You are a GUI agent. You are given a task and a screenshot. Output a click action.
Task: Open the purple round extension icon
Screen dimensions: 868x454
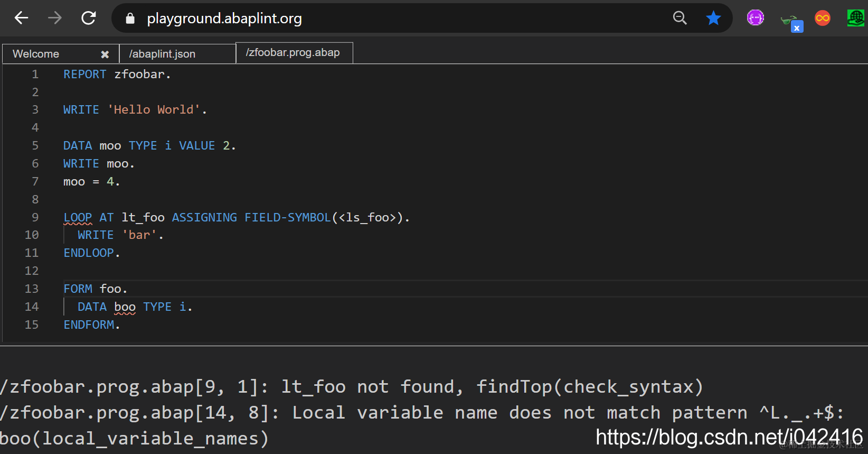pyautogui.click(x=756, y=18)
